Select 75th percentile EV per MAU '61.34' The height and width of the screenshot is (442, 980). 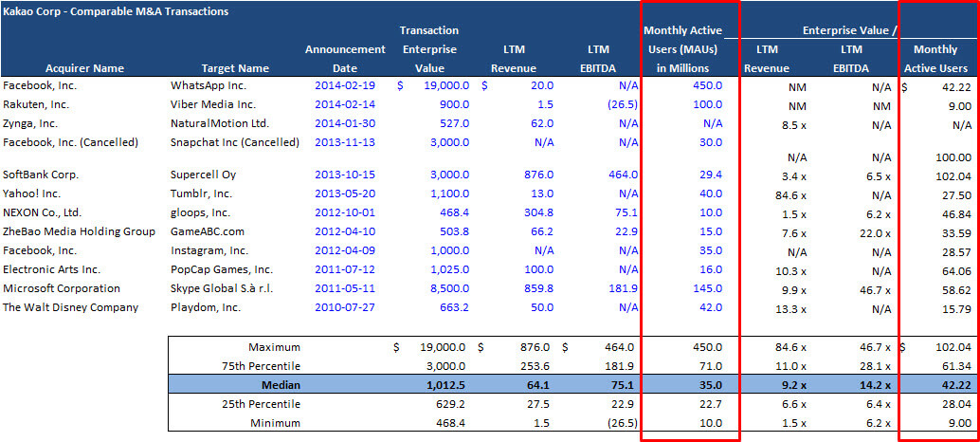click(x=957, y=365)
